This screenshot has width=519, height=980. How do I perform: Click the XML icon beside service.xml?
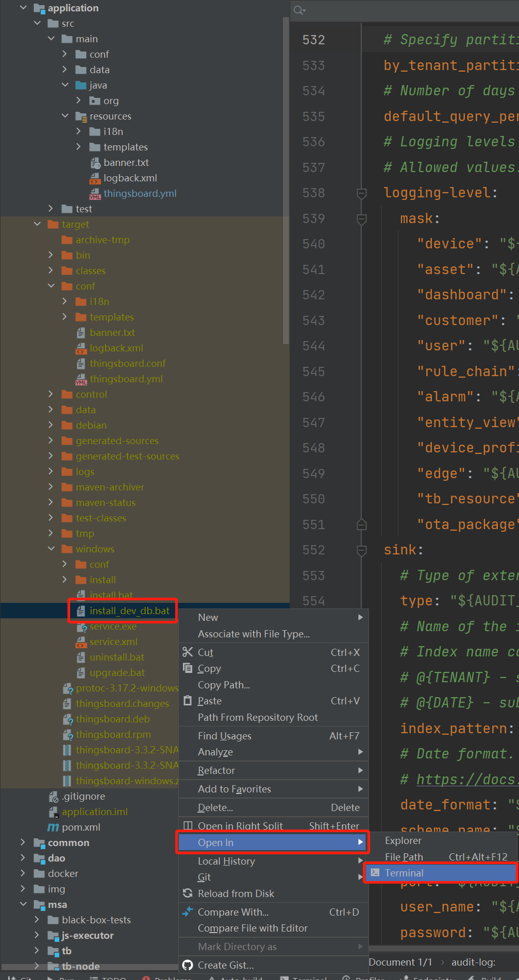tap(81, 641)
